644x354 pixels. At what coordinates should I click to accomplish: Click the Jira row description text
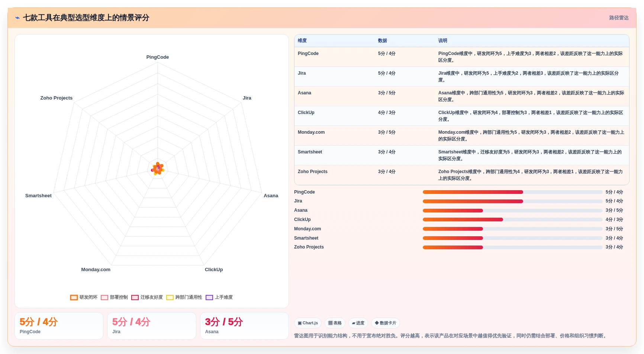528,77
